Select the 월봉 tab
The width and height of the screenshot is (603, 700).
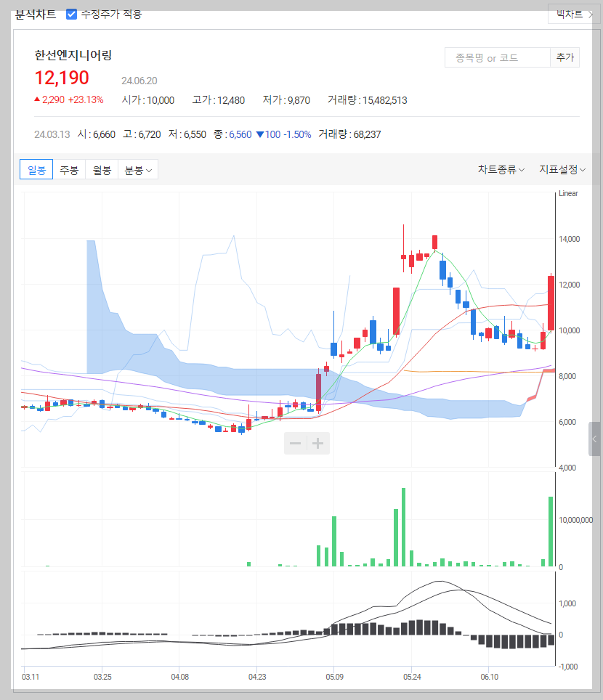pyautogui.click(x=102, y=170)
